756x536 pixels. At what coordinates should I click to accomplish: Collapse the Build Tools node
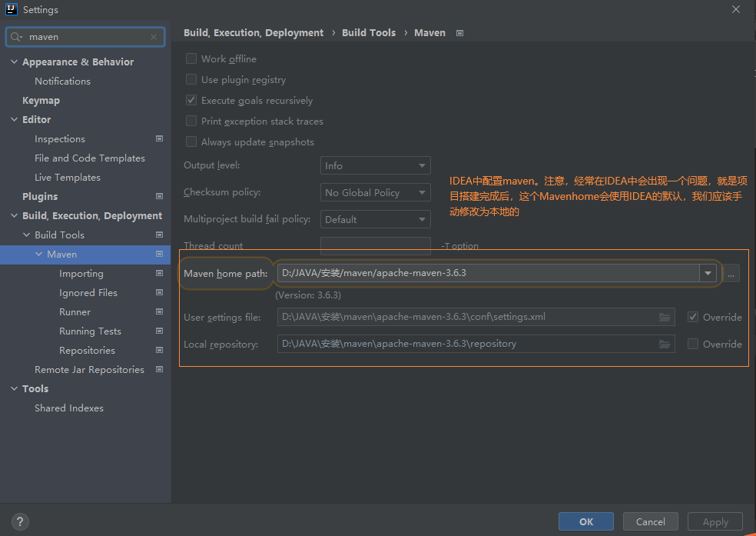[27, 235]
